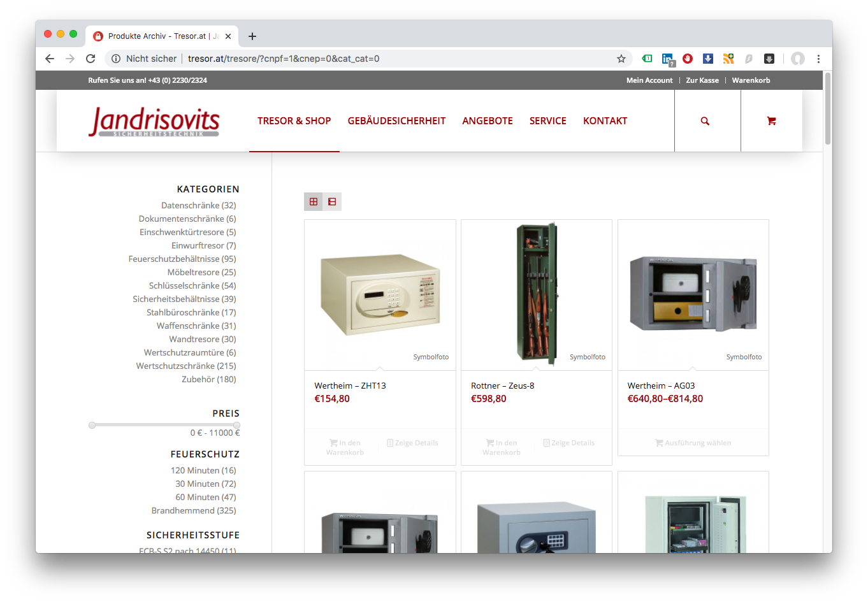The height and width of the screenshot is (604, 868).
Task: Click the Nicht sicher site info icon
Action: pyautogui.click(x=116, y=59)
